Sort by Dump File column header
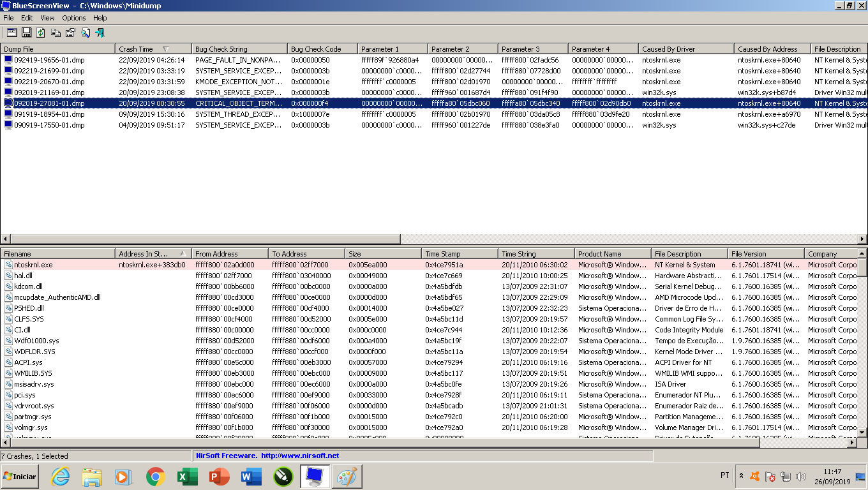The height and width of the screenshot is (490, 868). 57,48
